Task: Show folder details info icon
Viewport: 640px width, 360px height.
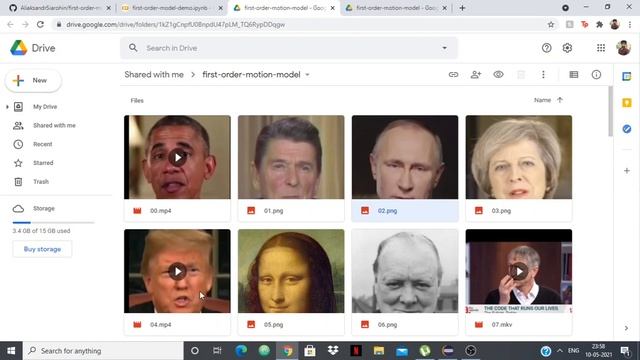Action: tap(596, 75)
